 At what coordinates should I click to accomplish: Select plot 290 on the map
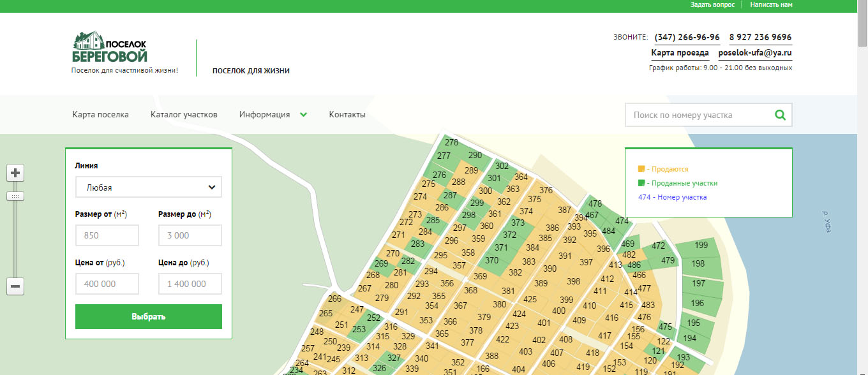475,155
